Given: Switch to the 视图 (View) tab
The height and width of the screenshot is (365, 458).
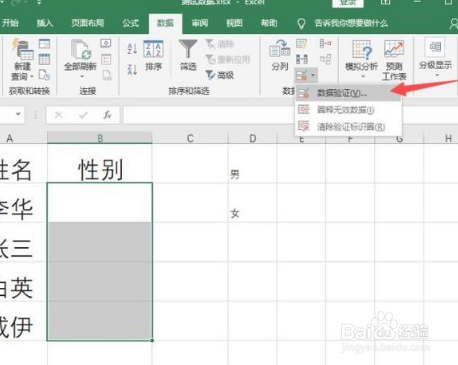Looking at the screenshot, I should [234, 23].
